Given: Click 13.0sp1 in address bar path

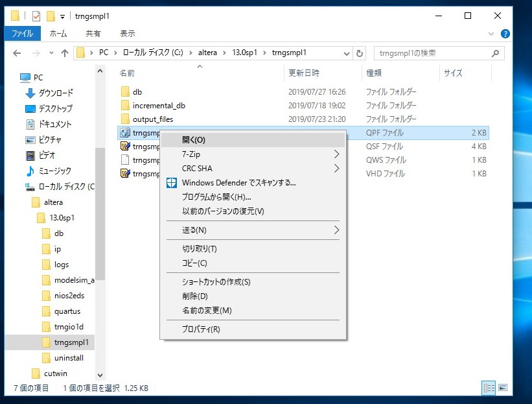Looking at the screenshot, I should (245, 53).
